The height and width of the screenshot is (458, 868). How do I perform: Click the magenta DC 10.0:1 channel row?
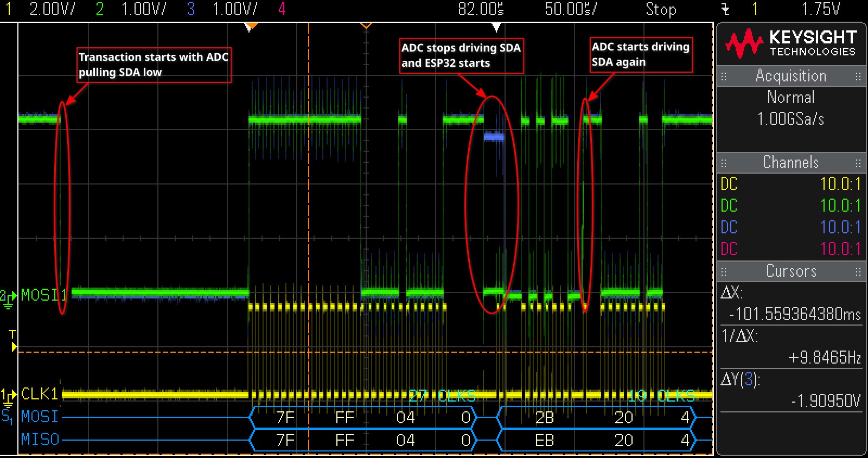[x=791, y=249]
